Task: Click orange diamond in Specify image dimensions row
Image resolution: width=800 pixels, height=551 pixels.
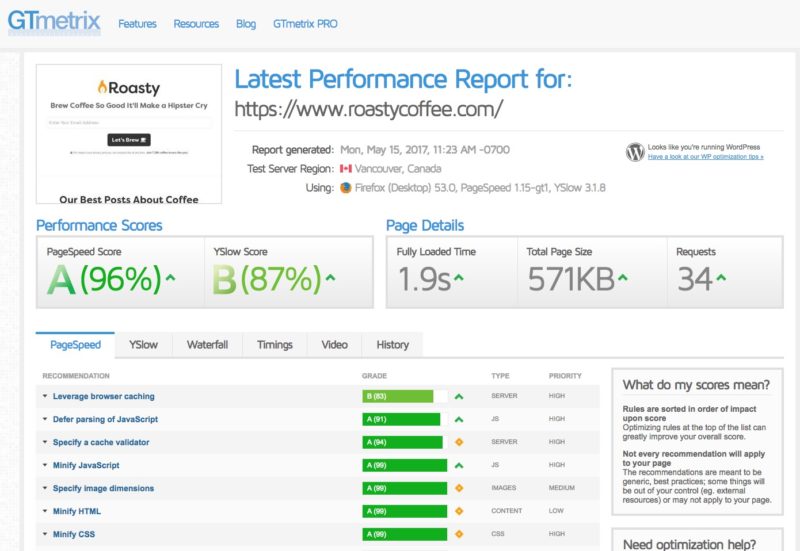Action: [x=459, y=488]
